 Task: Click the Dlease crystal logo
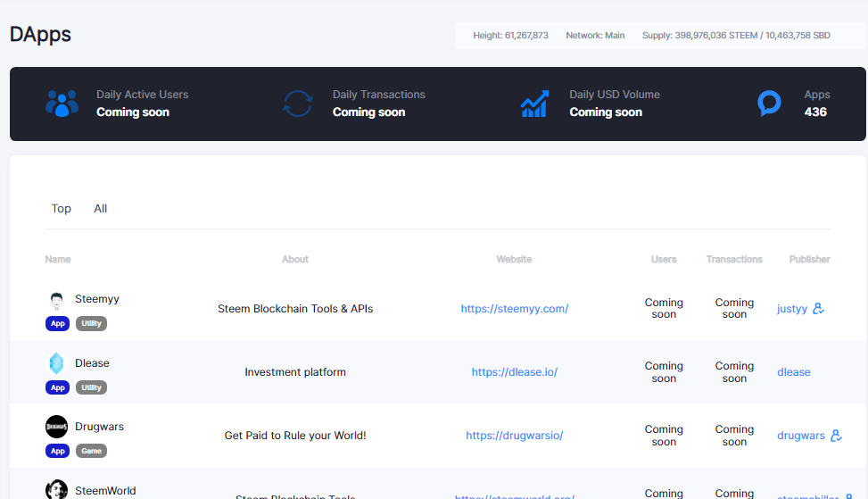[x=56, y=363]
